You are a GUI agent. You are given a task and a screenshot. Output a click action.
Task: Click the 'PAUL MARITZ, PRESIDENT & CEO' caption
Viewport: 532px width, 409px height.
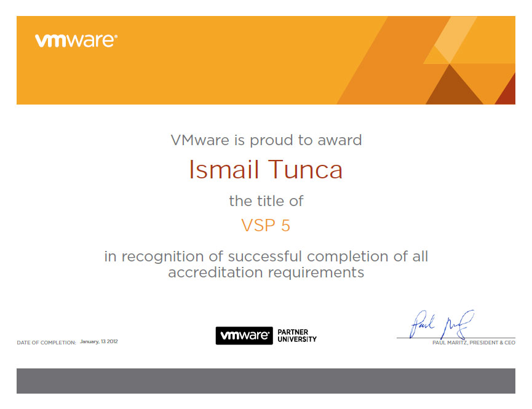coord(474,343)
